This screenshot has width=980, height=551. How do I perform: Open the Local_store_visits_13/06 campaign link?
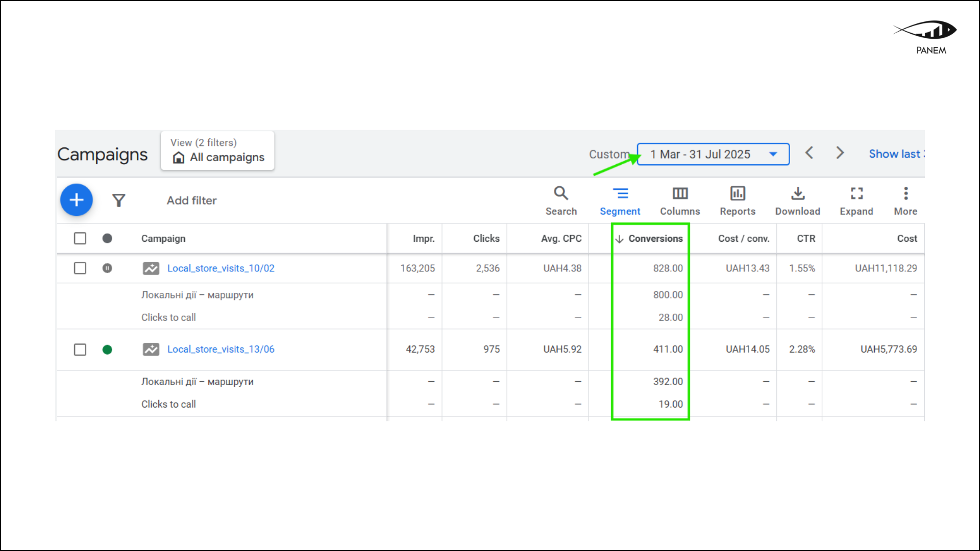(220, 349)
